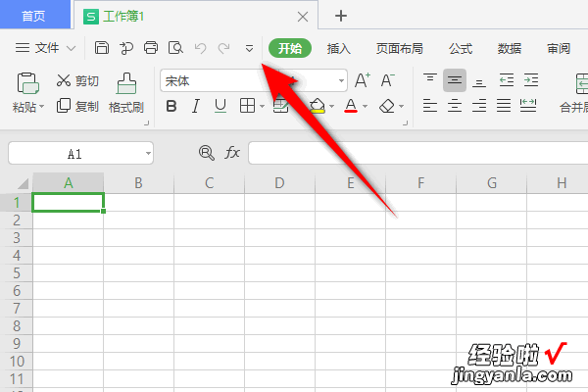Toggle Underline formatting
The width and height of the screenshot is (588, 392).
pyautogui.click(x=220, y=106)
